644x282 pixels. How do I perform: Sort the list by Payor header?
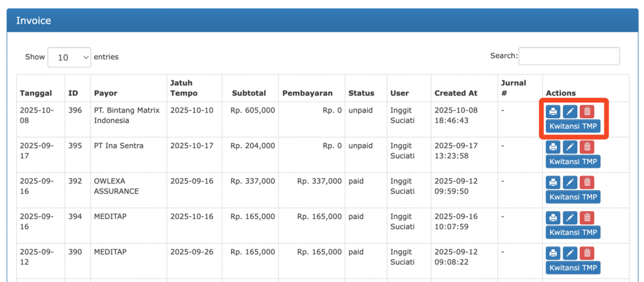106,93
